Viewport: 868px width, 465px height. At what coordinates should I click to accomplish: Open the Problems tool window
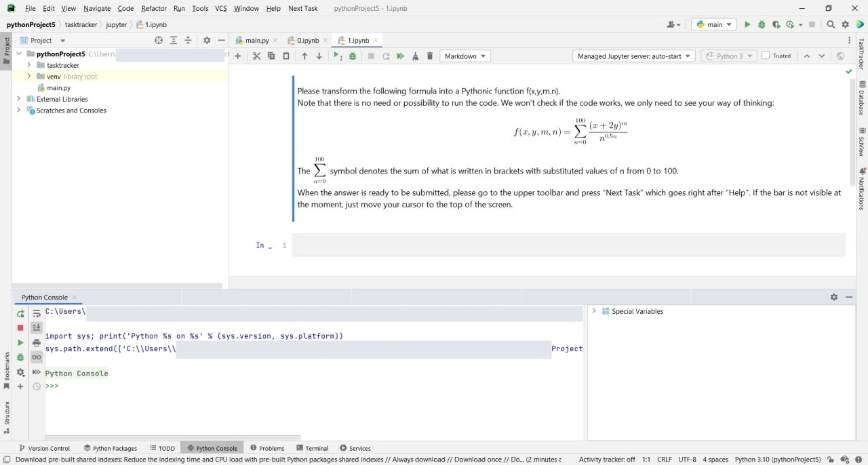(x=267, y=448)
